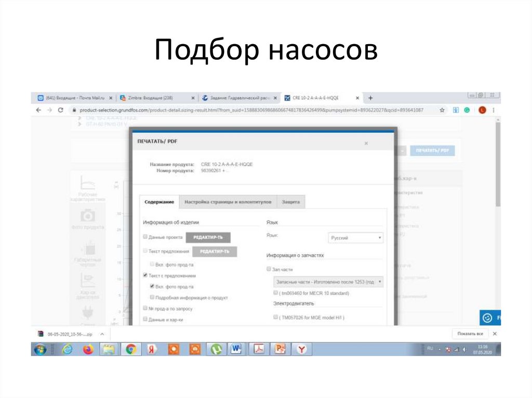532x398 pixels.
Task: Launch Microsoft Word from the taskbar
Action: click(x=236, y=349)
